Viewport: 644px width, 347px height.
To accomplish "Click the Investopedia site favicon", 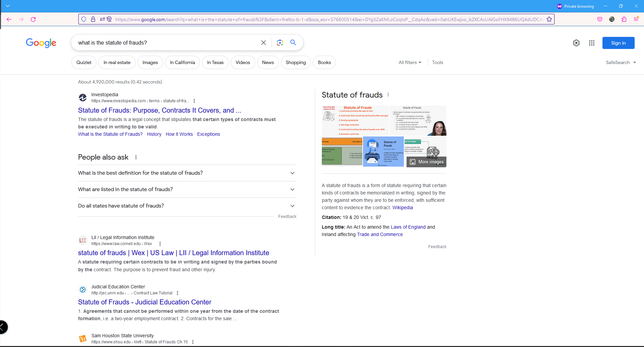I will 83,98.
